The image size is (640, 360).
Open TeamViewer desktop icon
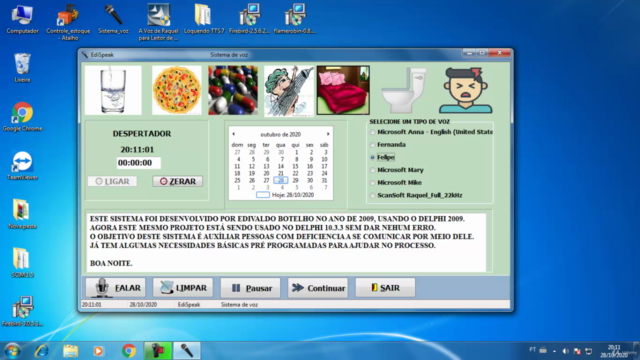(22, 165)
